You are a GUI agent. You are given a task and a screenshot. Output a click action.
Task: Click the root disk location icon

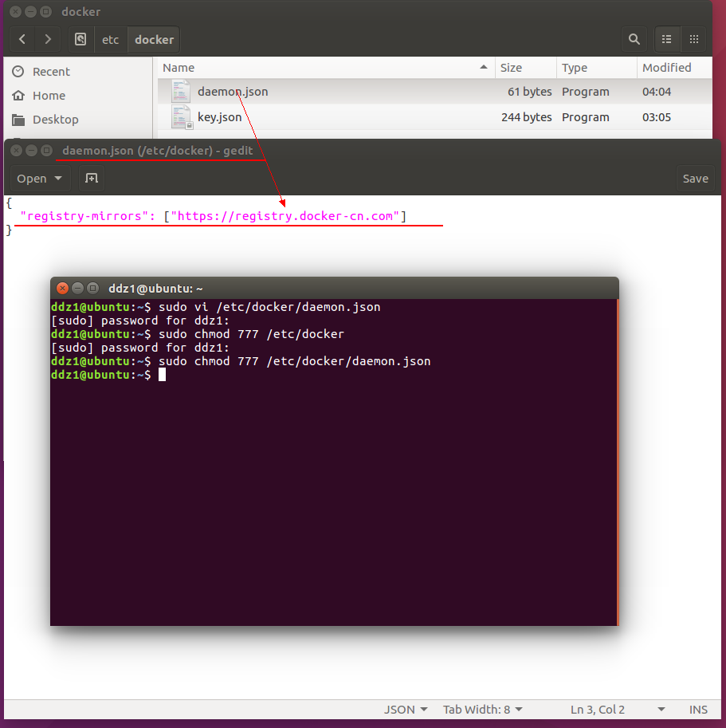(80, 39)
